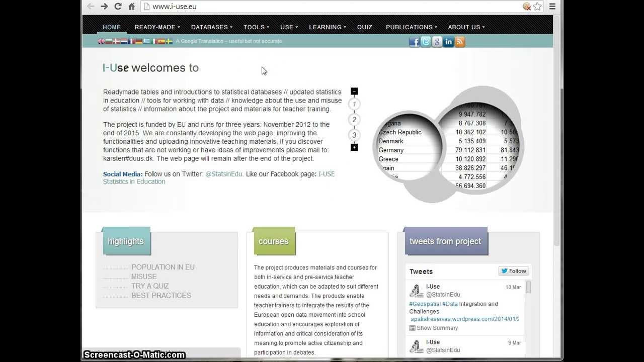The height and width of the screenshot is (362, 644).
Task: Click the tweets widget scrollbar thumb
Action: [x=528, y=287]
